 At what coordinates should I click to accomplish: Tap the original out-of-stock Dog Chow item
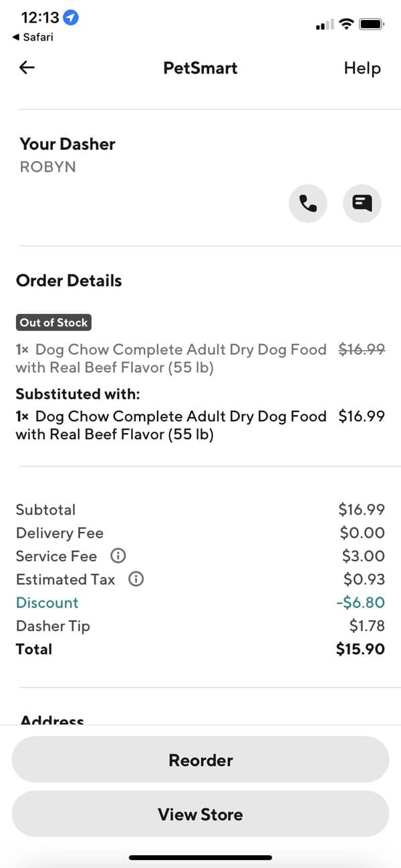[170, 358]
